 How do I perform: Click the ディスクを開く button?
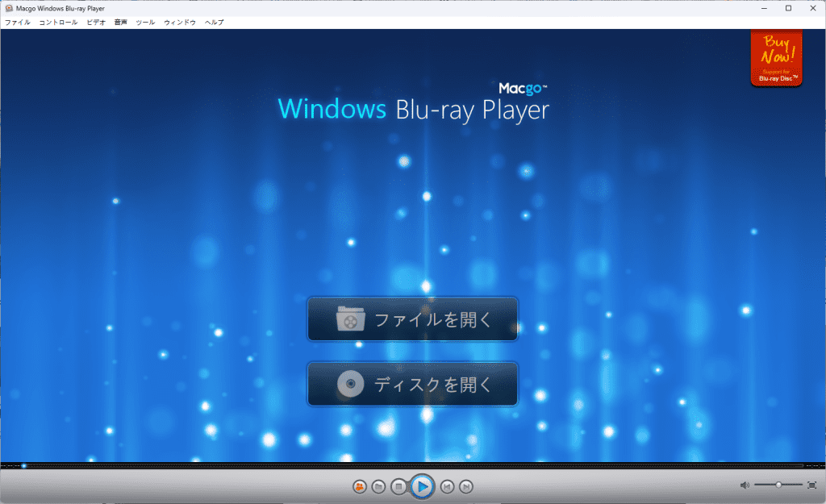pos(412,384)
